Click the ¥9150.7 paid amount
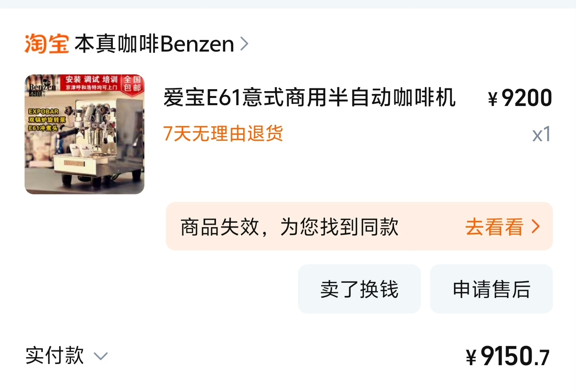The width and height of the screenshot is (576, 392). [508, 356]
